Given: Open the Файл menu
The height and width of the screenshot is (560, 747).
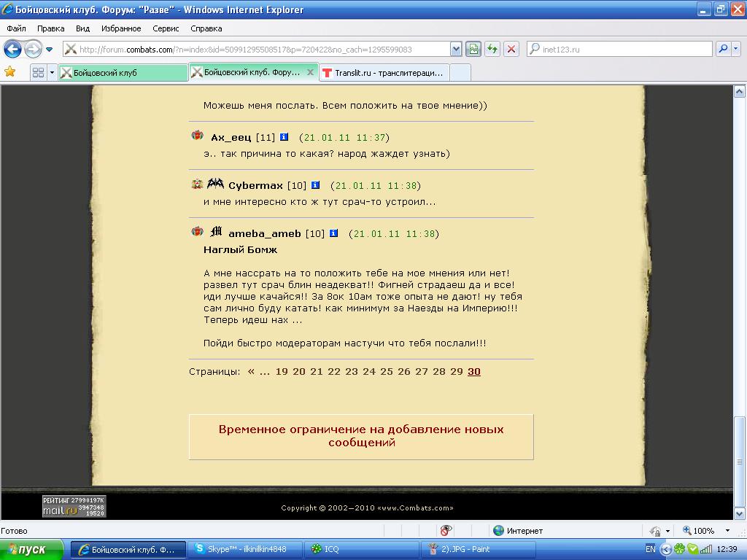Looking at the screenshot, I should (x=16, y=28).
